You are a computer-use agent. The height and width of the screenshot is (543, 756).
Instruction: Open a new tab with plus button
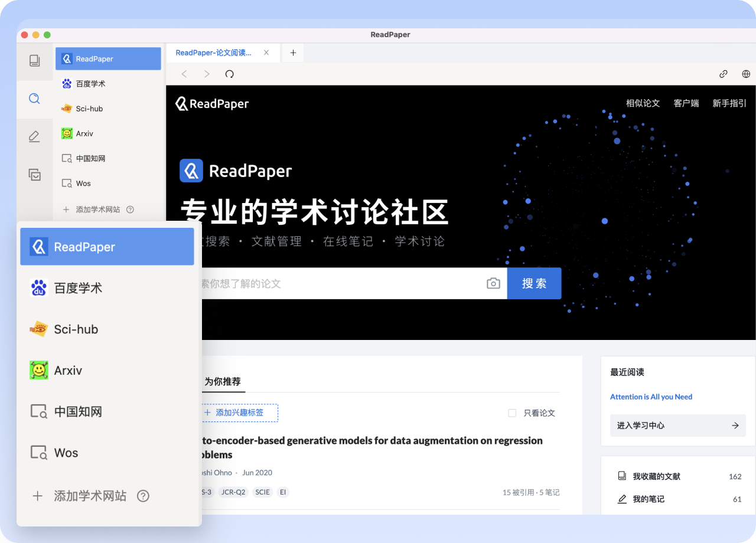293,53
